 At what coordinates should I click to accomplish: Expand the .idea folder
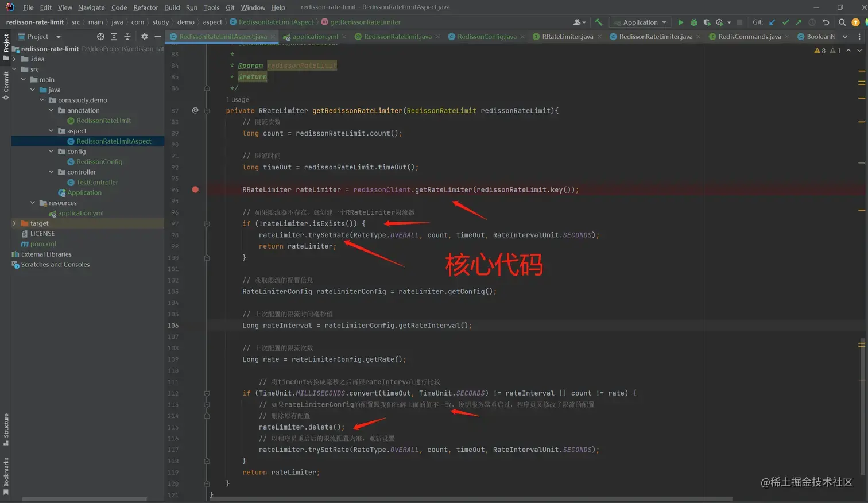coord(14,59)
